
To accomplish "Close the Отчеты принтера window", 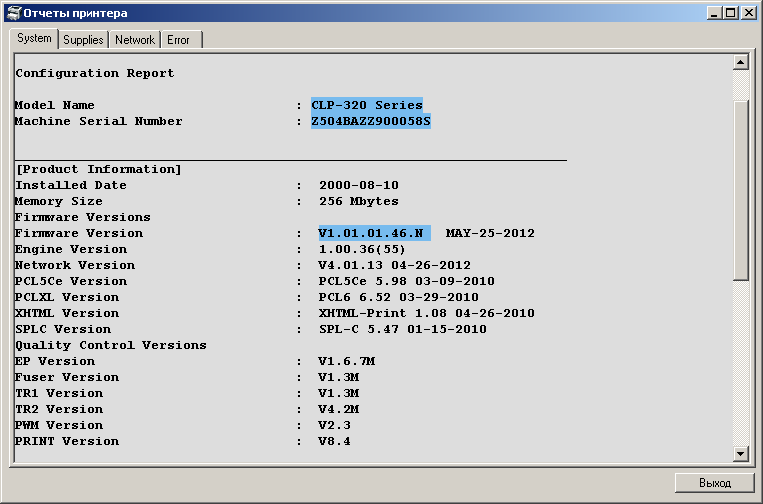I will (748, 12).
